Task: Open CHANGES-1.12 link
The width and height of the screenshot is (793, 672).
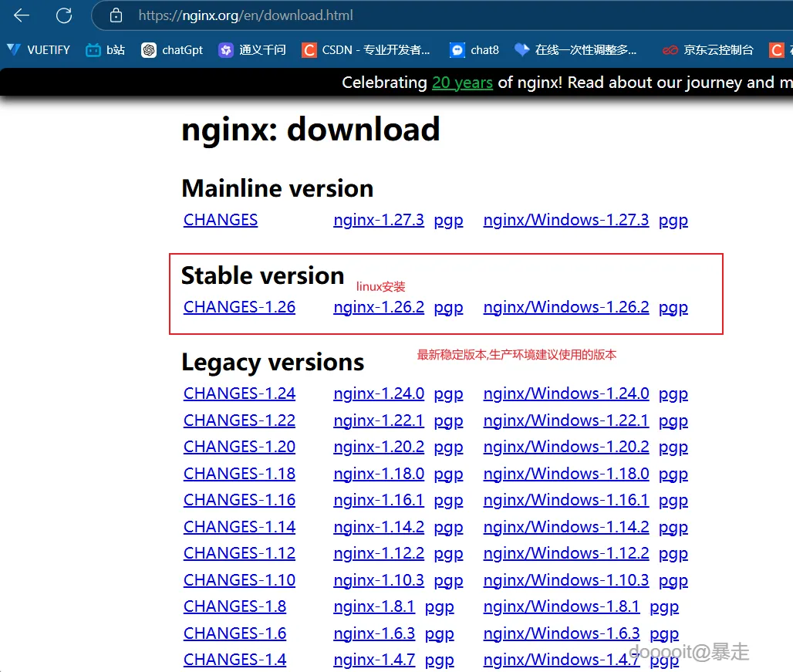Action: [239, 553]
